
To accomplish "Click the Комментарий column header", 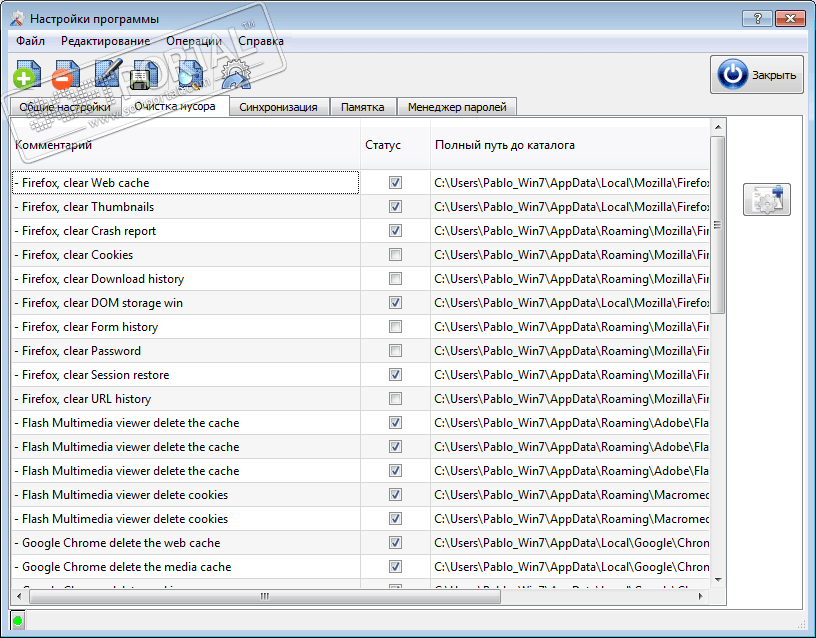I will [186, 145].
